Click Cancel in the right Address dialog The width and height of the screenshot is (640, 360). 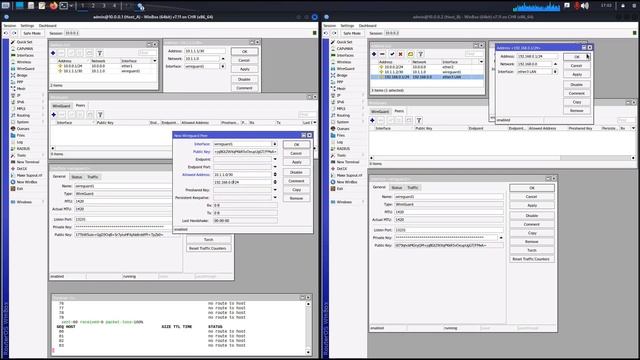click(x=576, y=66)
